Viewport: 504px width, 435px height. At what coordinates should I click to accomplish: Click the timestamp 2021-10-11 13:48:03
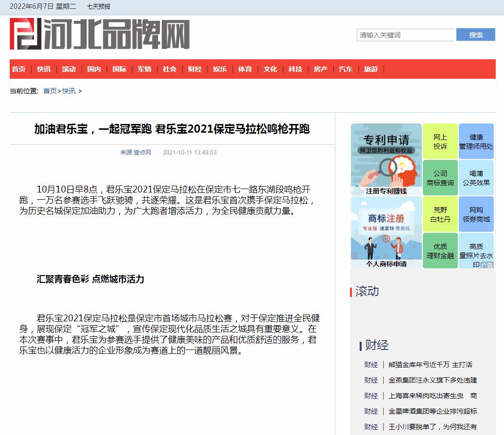[x=190, y=153]
